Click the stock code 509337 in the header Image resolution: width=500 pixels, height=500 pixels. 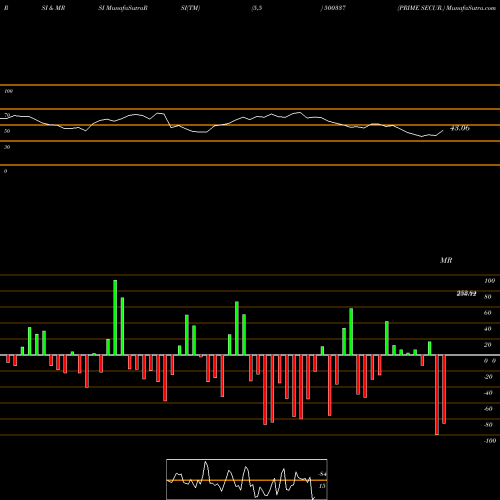pos(335,8)
